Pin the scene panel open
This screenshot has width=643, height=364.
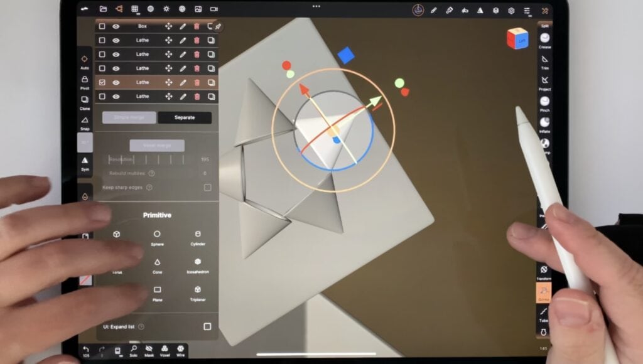click(218, 26)
